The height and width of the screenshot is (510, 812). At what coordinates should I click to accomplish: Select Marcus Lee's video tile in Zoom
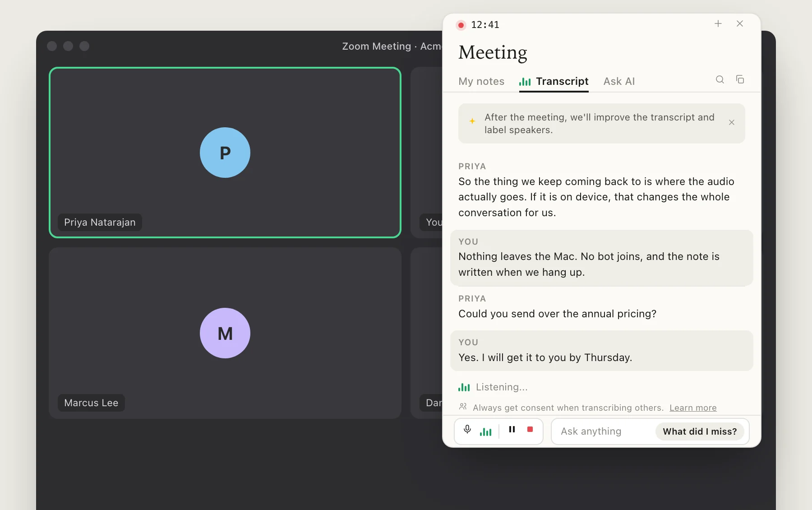point(225,333)
